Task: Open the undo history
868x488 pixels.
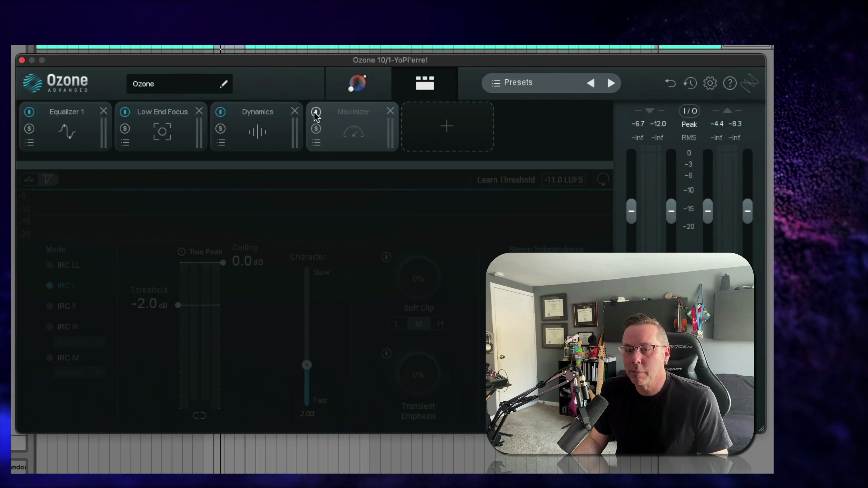Action: 690,83
